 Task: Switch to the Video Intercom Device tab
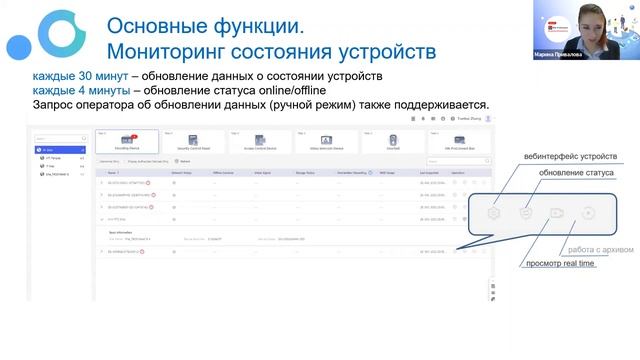[326, 142]
